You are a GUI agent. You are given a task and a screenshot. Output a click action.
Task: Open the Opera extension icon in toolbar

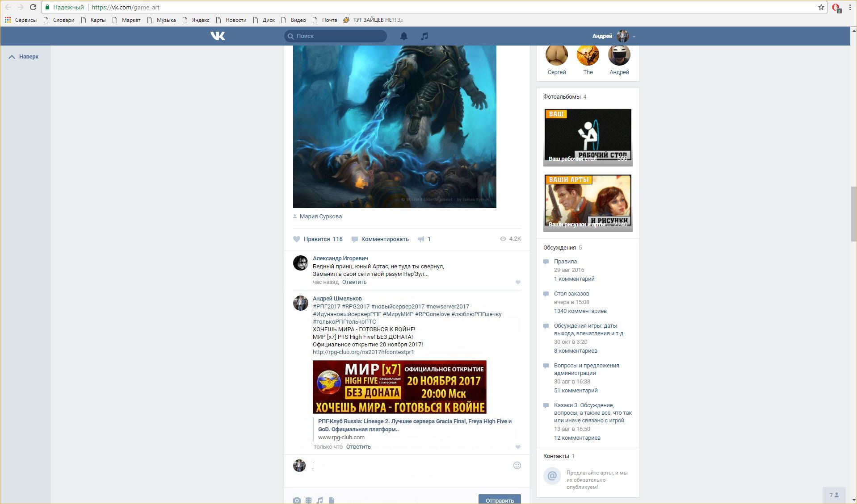click(x=836, y=8)
